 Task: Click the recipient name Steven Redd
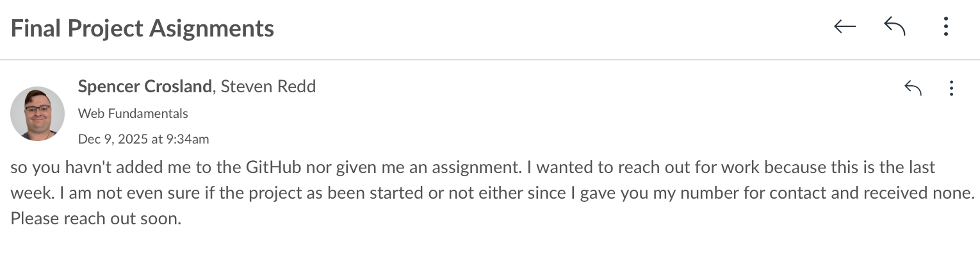coord(268,87)
